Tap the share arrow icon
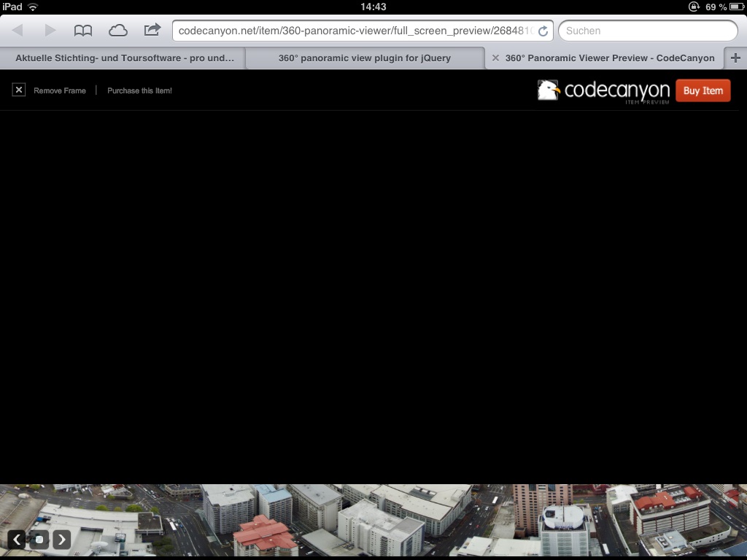The width and height of the screenshot is (747, 560). click(x=152, y=30)
